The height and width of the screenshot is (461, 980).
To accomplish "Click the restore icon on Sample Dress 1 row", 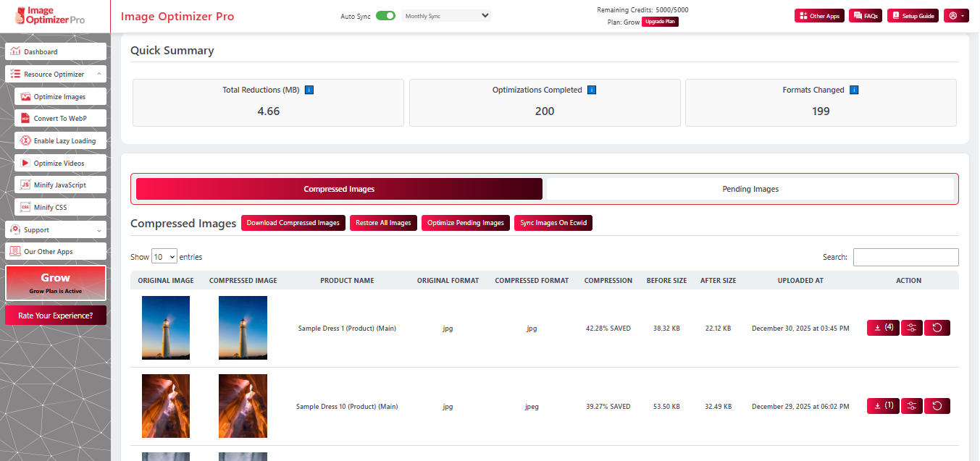I will [x=937, y=328].
